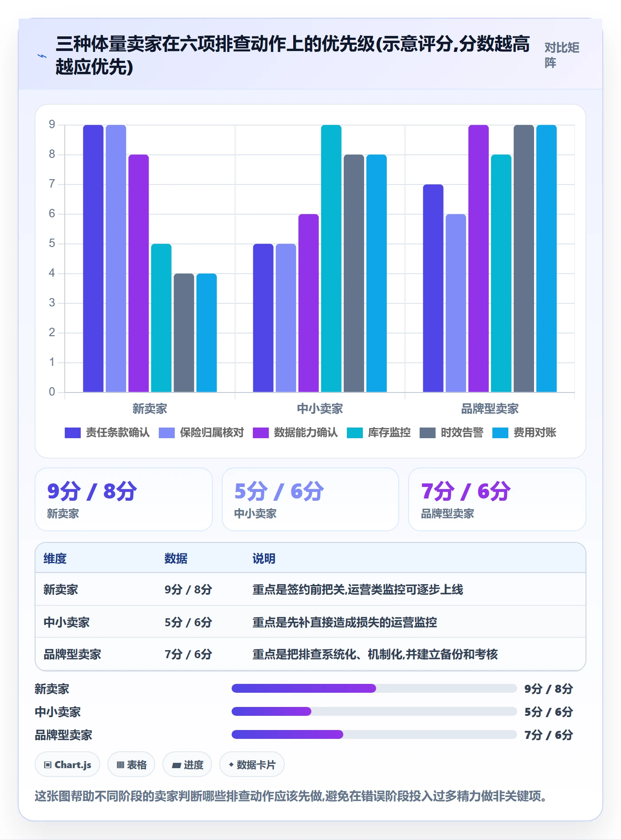
Task: Click the 时效告警 bar for 中小卖家
Action: [354, 273]
